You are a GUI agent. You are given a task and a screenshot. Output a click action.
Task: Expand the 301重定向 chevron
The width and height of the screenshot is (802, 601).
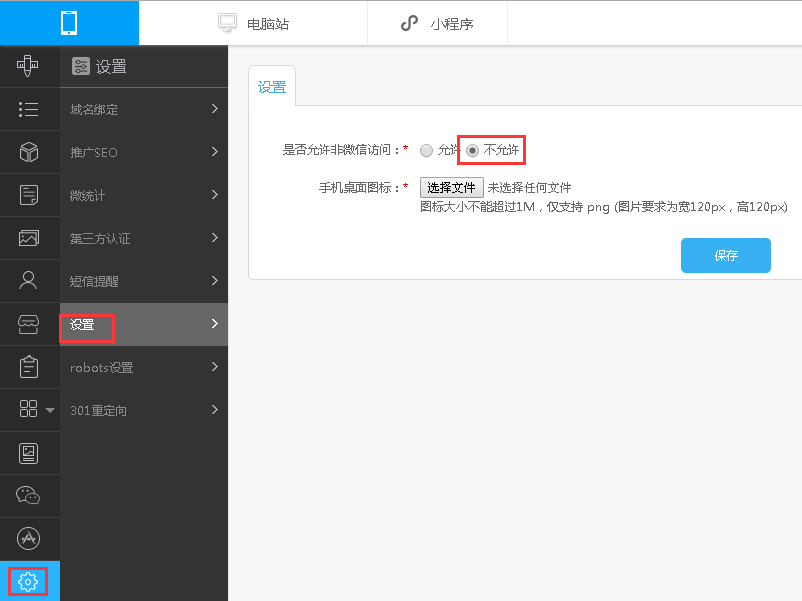pyautogui.click(x=215, y=409)
